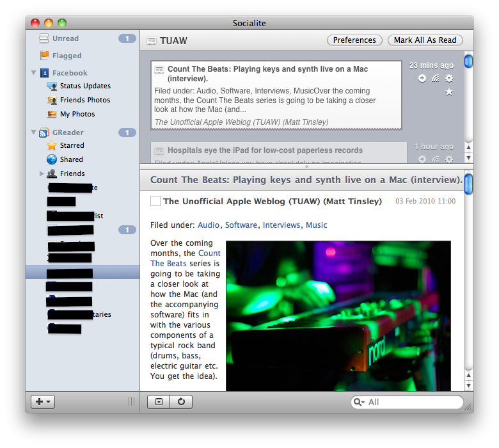Image resolution: width=499 pixels, height=448 pixels.
Task: Click Mark All As Read
Action: tap(425, 40)
